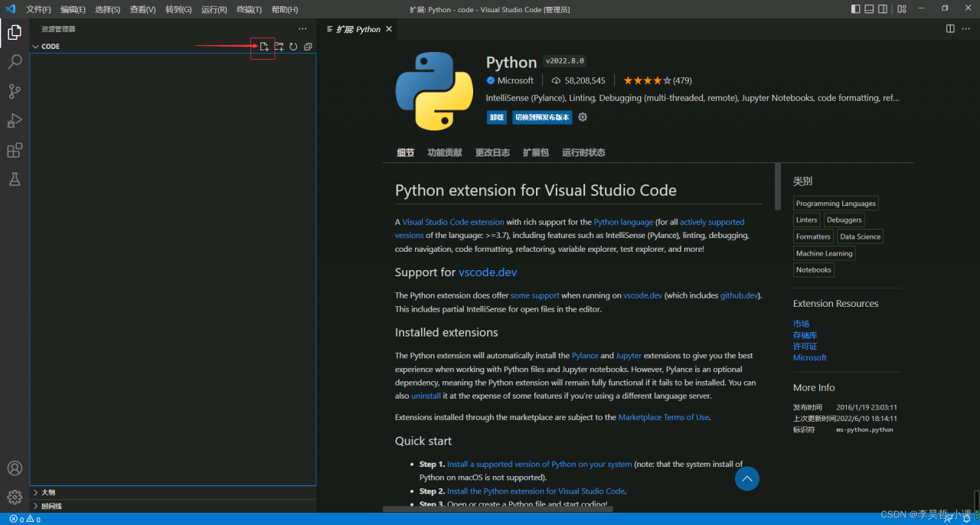980x525 pixels.
Task: Open the 选择(S) menu
Action: (107, 9)
